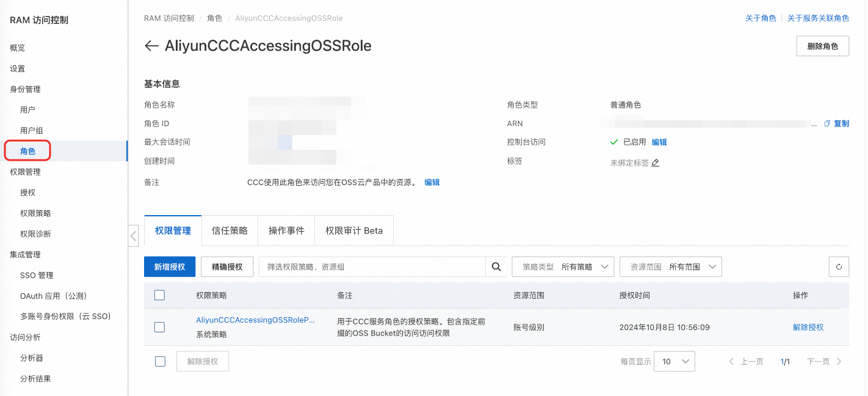Click 账号级别 cell in policy row
Image resolution: width=868 pixels, height=396 pixels.
529,327
